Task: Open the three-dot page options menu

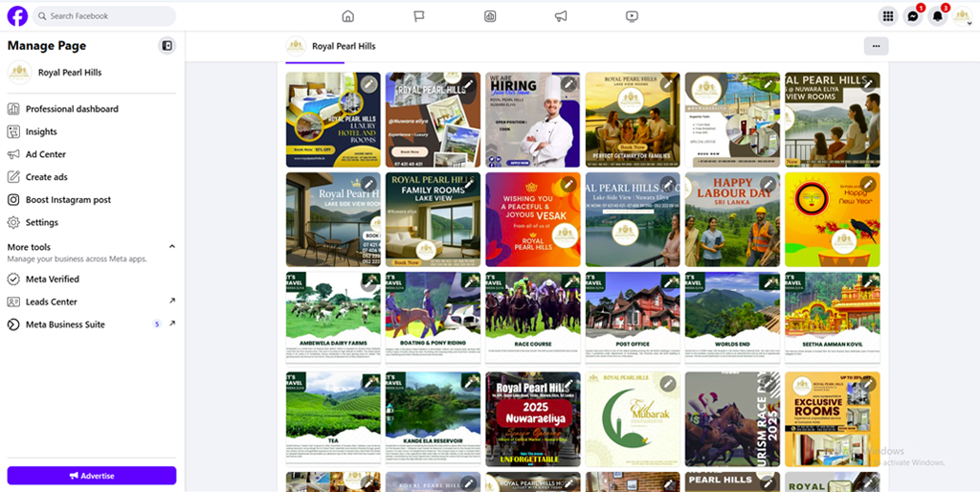Action: (x=877, y=46)
